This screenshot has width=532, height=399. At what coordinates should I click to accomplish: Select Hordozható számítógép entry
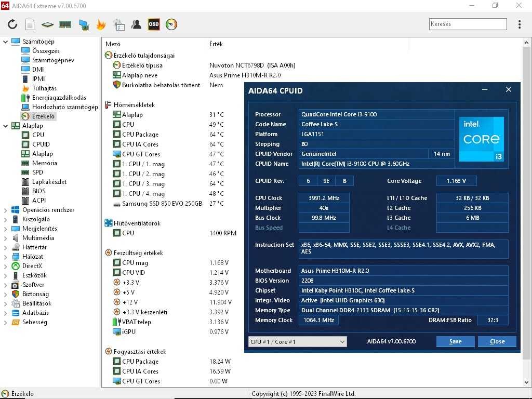click(65, 107)
